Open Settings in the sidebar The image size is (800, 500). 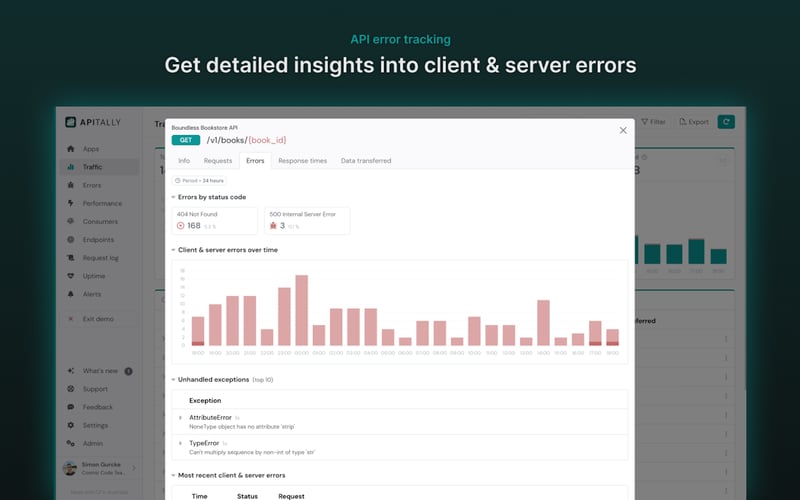pos(98,425)
